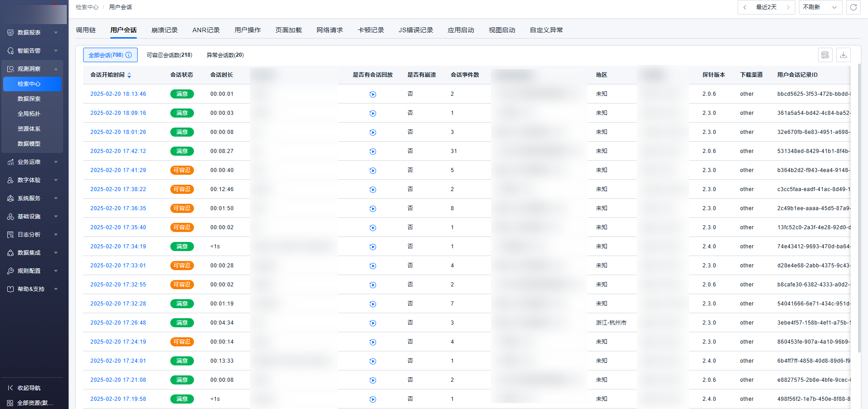868x409 pixels.
Task: Sort by 会话开始时间 column
Action: point(129,75)
